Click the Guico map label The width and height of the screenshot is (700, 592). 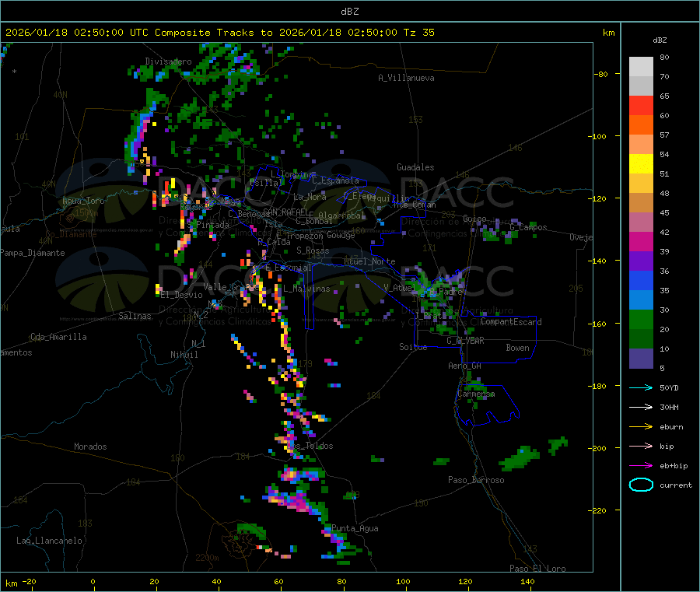[474, 219]
